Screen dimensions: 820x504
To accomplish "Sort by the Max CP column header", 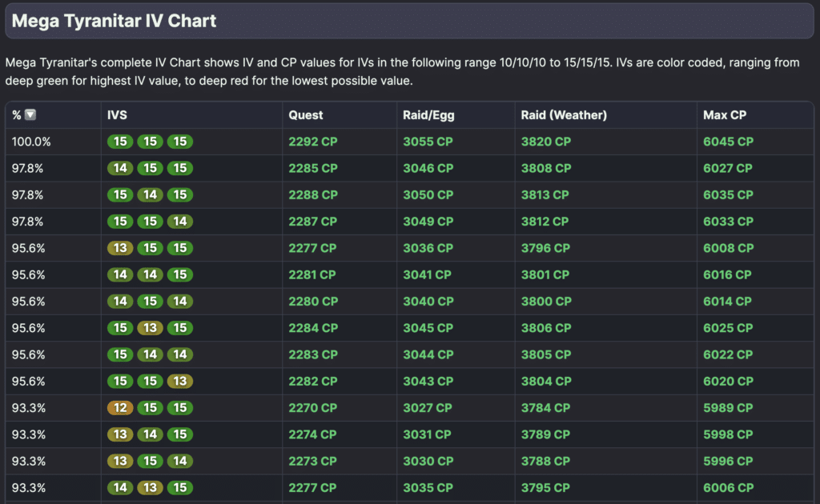I will (x=725, y=115).
